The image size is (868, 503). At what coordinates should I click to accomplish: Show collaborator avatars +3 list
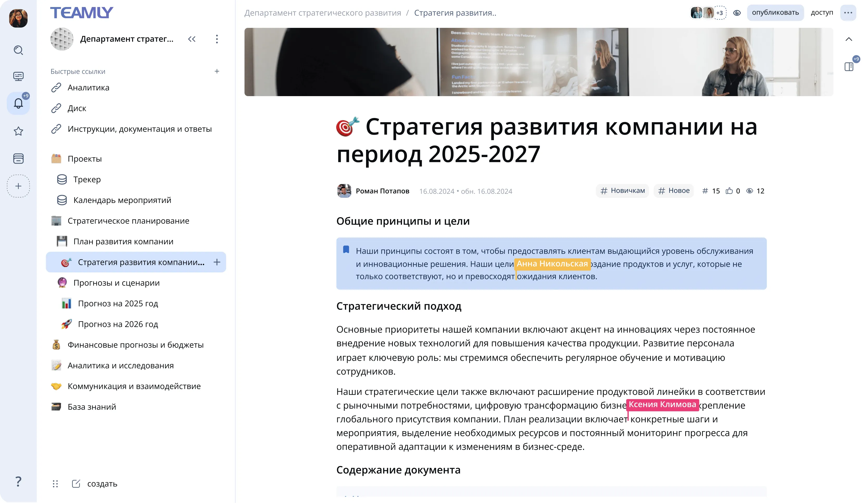point(708,13)
